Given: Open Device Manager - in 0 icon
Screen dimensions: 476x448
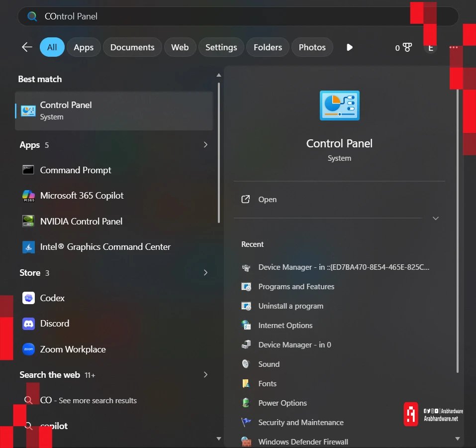Looking at the screenshot, I should tap(246, 345).
